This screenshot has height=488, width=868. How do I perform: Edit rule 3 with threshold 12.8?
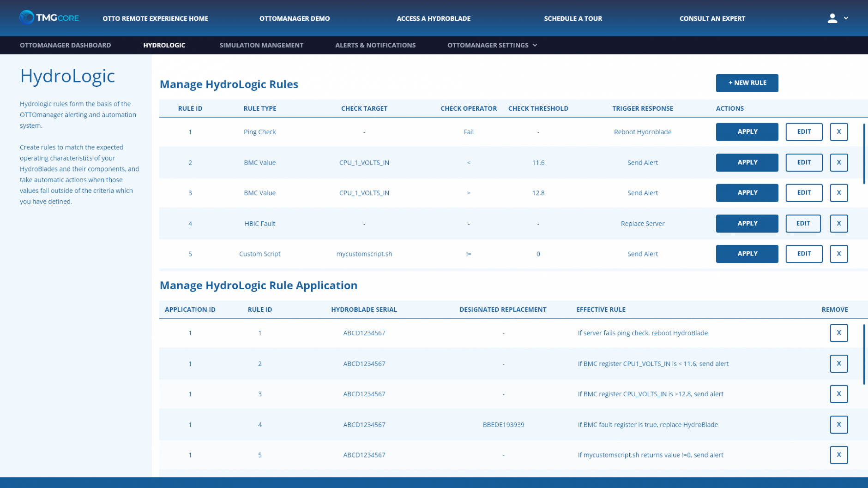[x=804, y=193]
